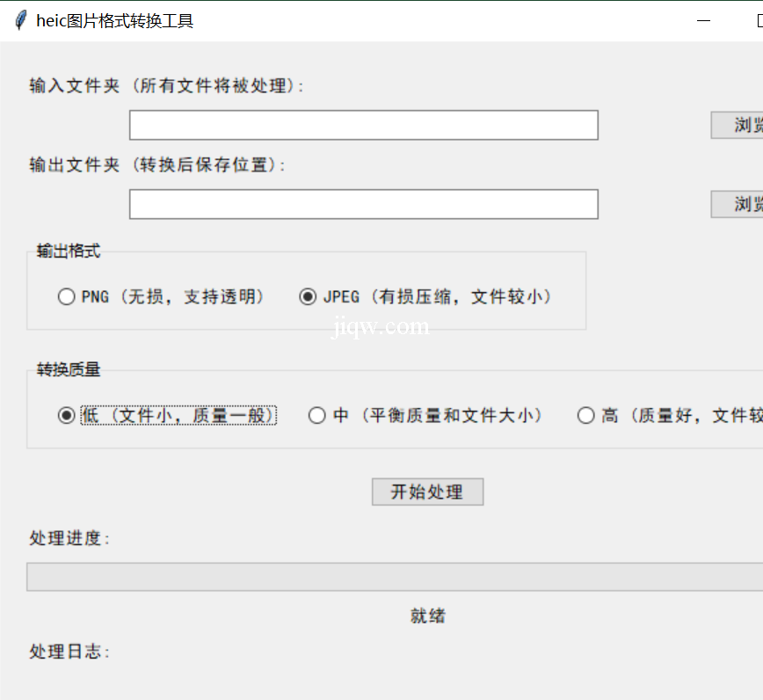This screenshot has height=700, width=763.
Task: Select PNG lossless output format
Action: pos(67,297)
